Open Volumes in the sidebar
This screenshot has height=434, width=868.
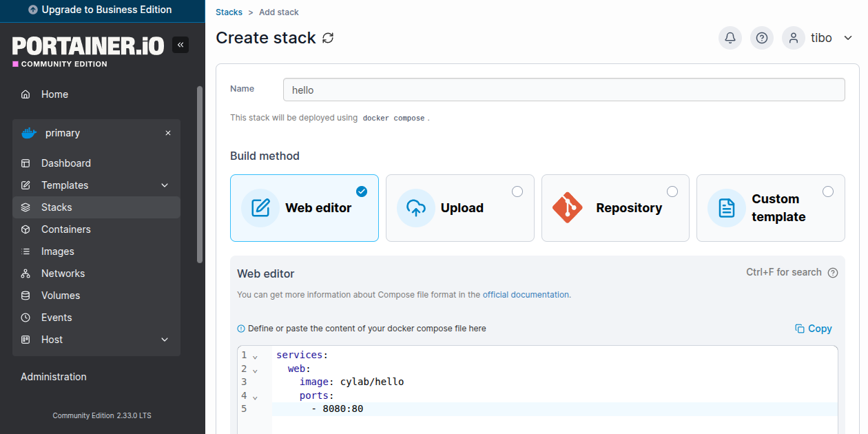click(x=96, y=296)
